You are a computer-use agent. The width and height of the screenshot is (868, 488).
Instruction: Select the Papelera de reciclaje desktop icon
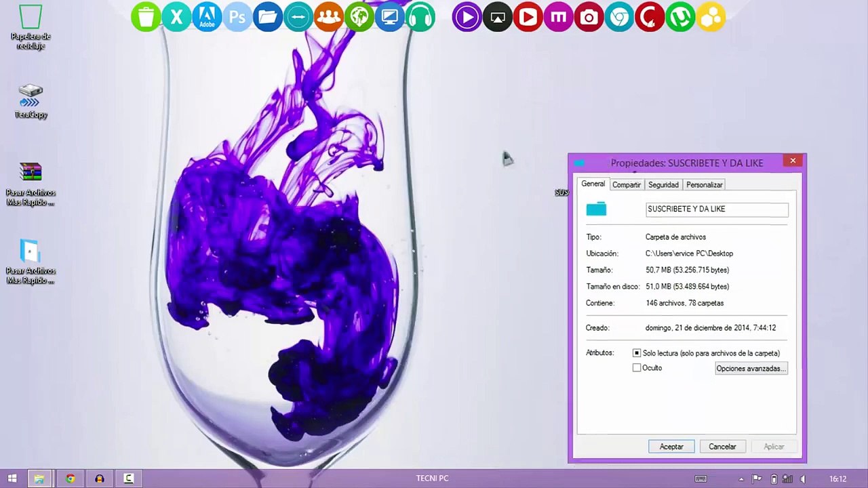(x=31, y=28)
